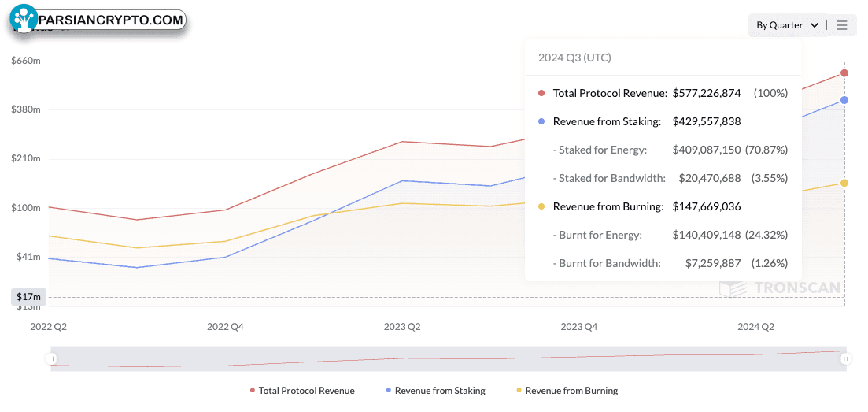Click the red dot beside Total Protocol Revenue in tooltip
Screen dimensions: 868x412
541,93
